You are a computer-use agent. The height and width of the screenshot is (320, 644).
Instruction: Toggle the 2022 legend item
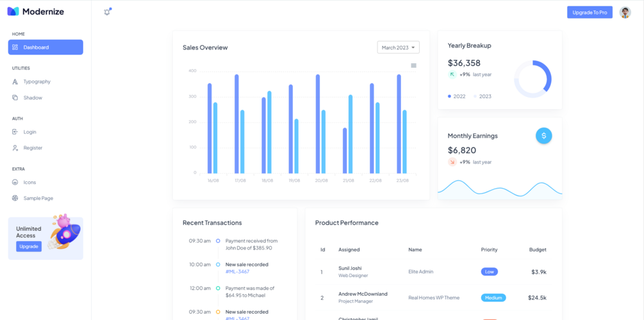point(457,96)
